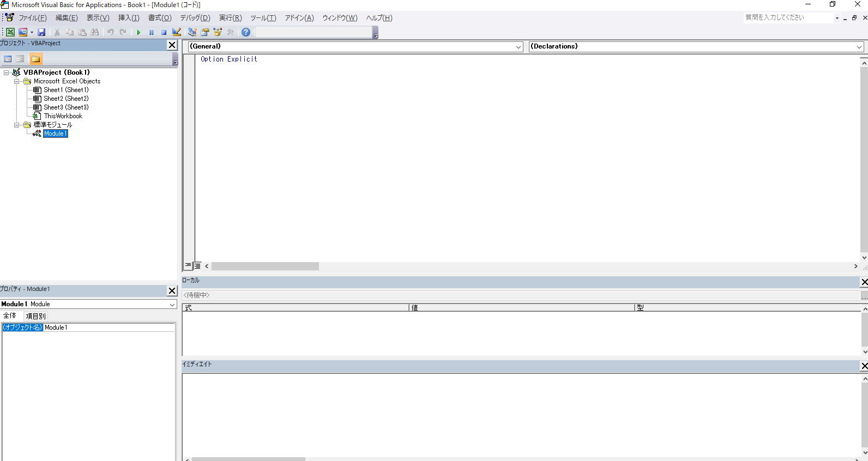Open the ヘルプ(H) menu
This screenshot has width=868, height=461.
coord(379,18)
